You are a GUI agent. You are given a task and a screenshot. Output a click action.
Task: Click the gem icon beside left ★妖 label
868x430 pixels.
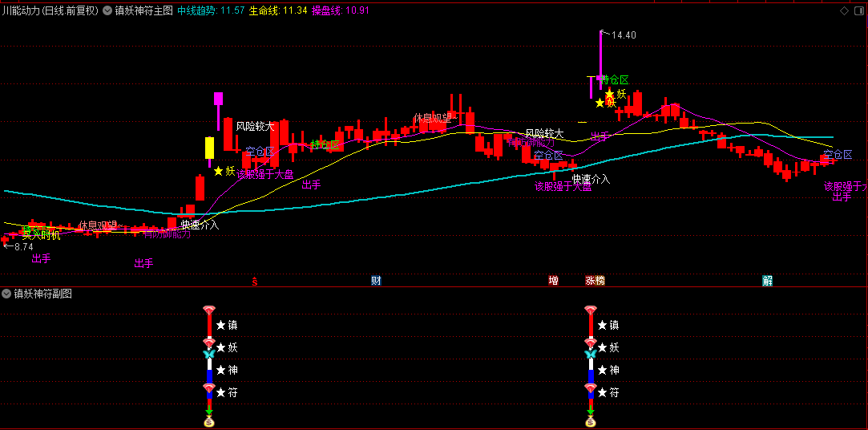pos(208,343)
